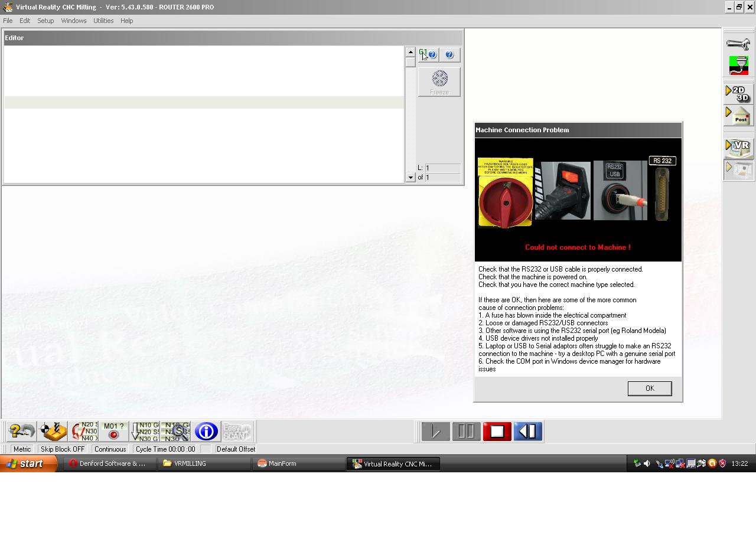This screenshot has width=756, height=539.
Task: Click the Cycle Time 00:00:00 status entry
Action: [165, 449]
